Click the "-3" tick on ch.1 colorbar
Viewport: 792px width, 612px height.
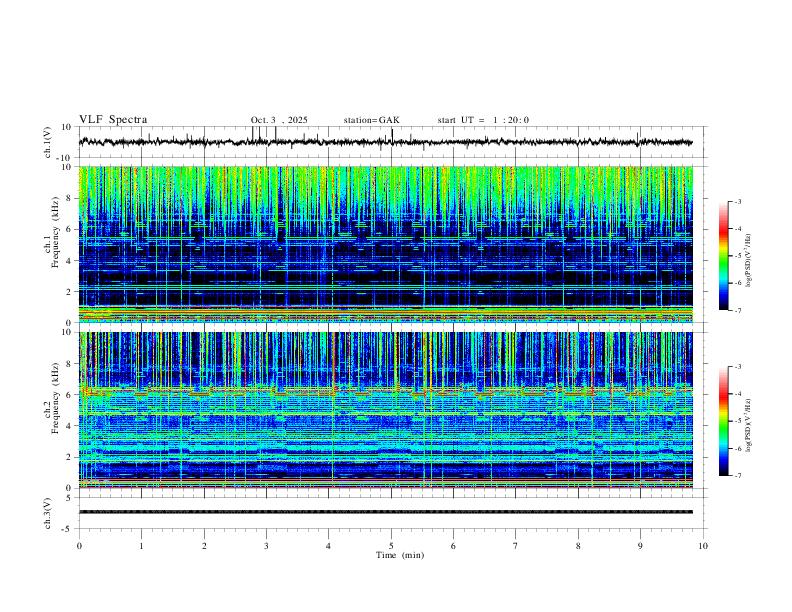click(x=737, y=202)
